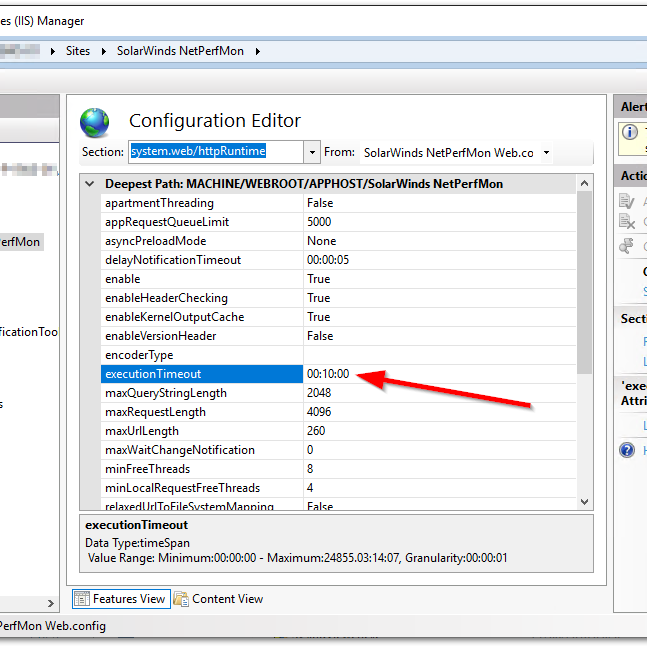Click the Content View icon

click(x=181, y=599)
